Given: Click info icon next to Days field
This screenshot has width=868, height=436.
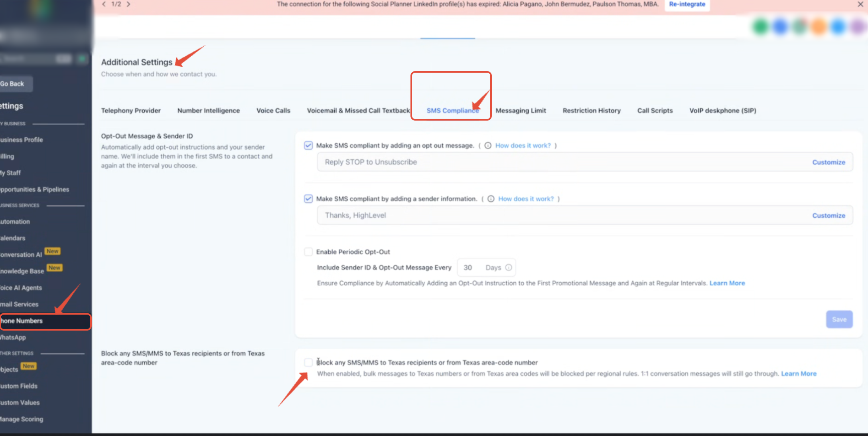Looking at the screenshot, I should pyautogui.click(x=509, y=268).
